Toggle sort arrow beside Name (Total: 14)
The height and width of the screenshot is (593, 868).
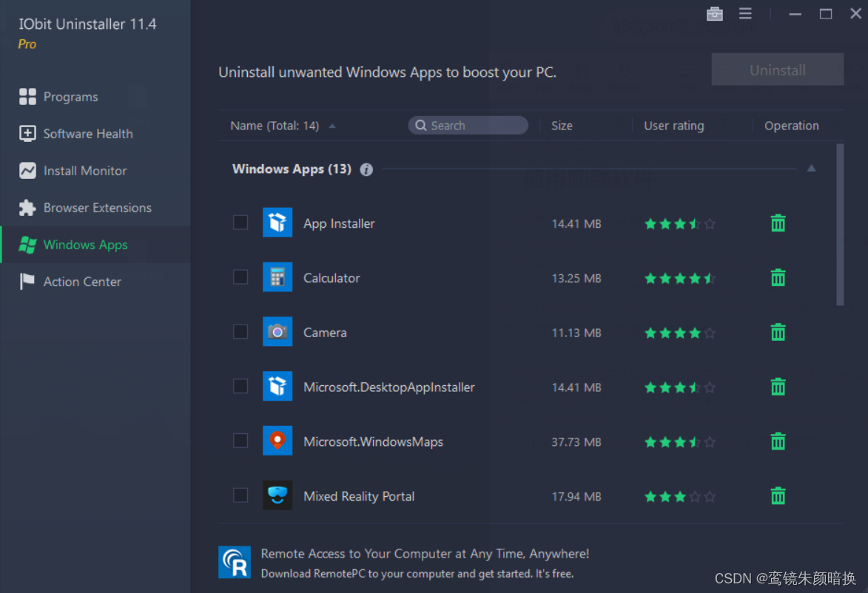(332, 126)
